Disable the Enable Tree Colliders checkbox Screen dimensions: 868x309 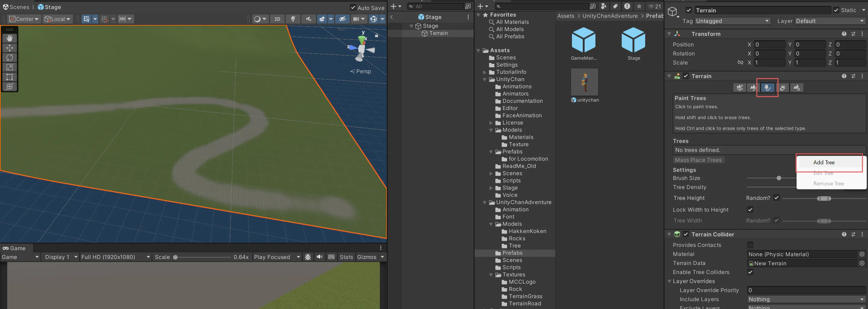[x=750, y=272]
